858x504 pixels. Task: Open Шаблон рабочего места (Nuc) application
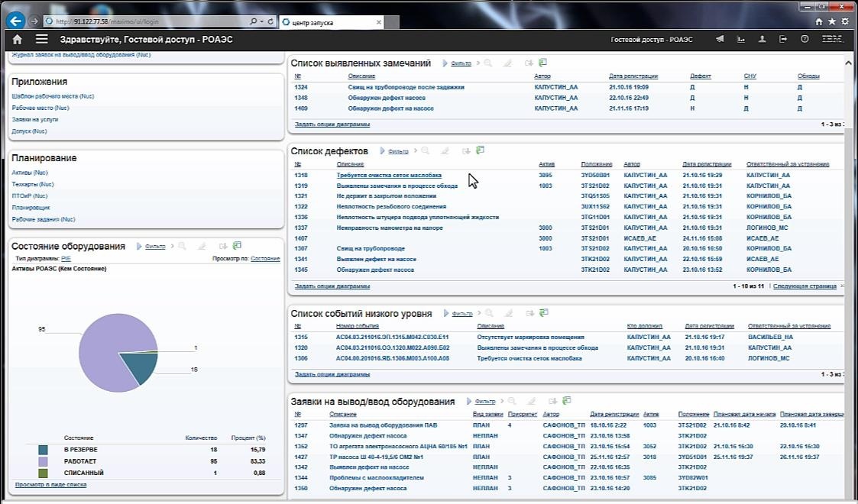[53, 96]
